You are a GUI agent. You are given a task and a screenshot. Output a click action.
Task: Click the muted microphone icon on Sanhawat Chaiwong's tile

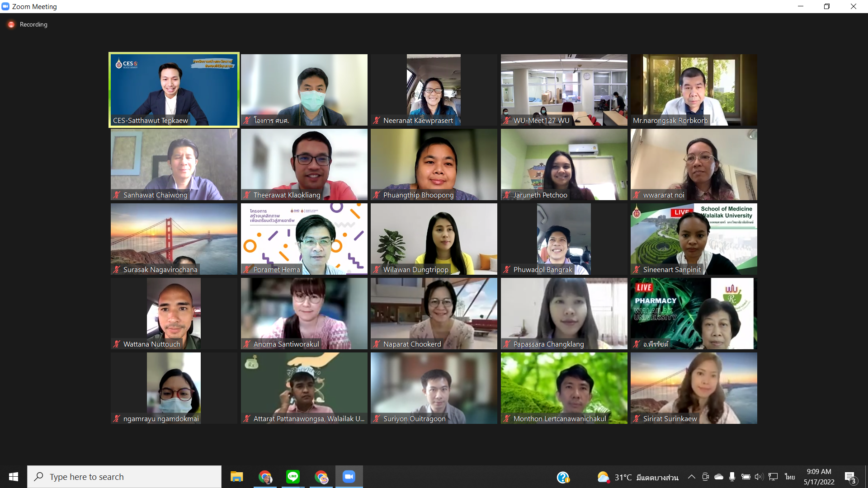click(117, 195)
